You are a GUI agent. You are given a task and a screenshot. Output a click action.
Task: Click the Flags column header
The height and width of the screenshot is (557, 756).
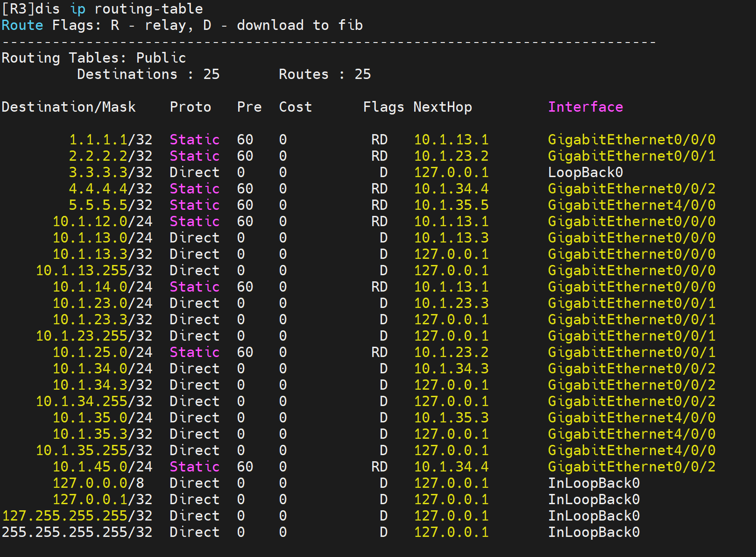pyautogui.click(x=383, y=107)
